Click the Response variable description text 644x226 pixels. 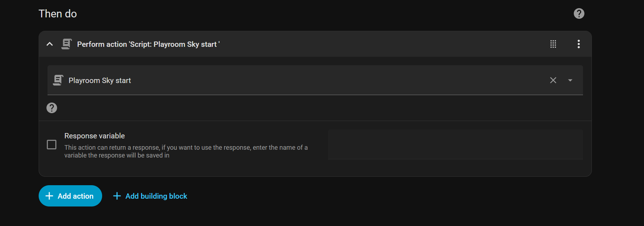pyautogui.click(x=186, y=151)
